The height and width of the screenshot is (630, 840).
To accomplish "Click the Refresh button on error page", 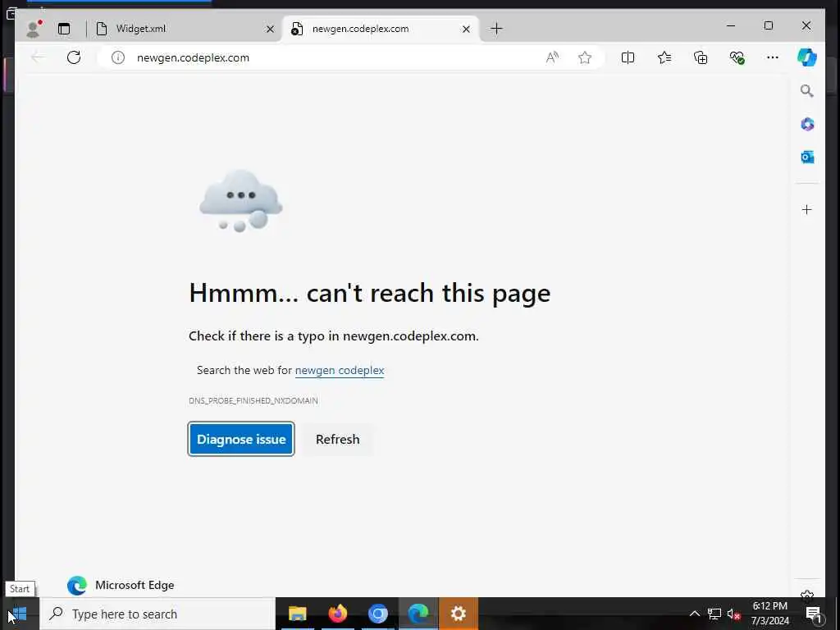I will (337, 440).
